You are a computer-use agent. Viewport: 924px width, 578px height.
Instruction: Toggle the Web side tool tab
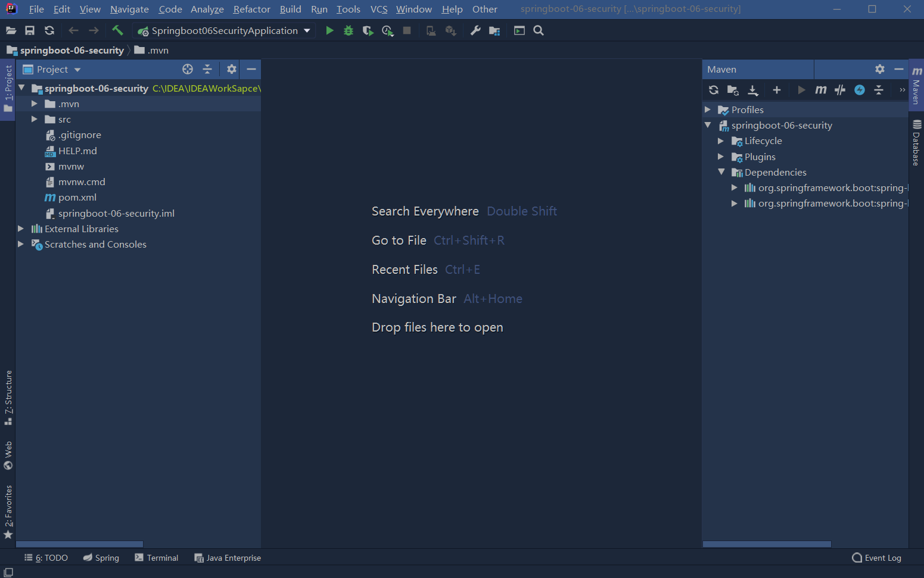coord(8,455)
